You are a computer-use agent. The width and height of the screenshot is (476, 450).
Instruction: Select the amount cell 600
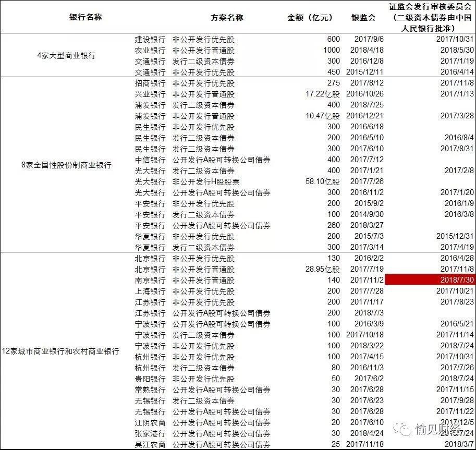coord(334,39)
